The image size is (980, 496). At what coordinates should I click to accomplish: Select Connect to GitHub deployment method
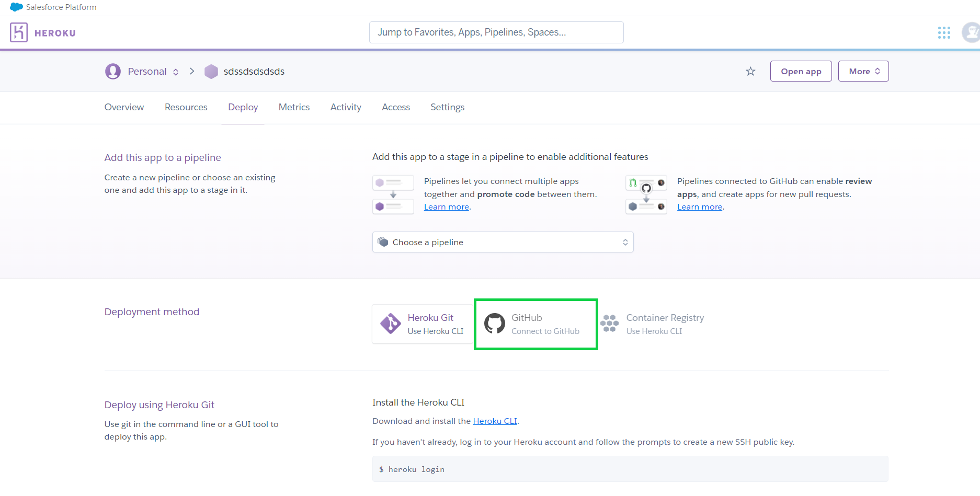[x=536, y=324]
